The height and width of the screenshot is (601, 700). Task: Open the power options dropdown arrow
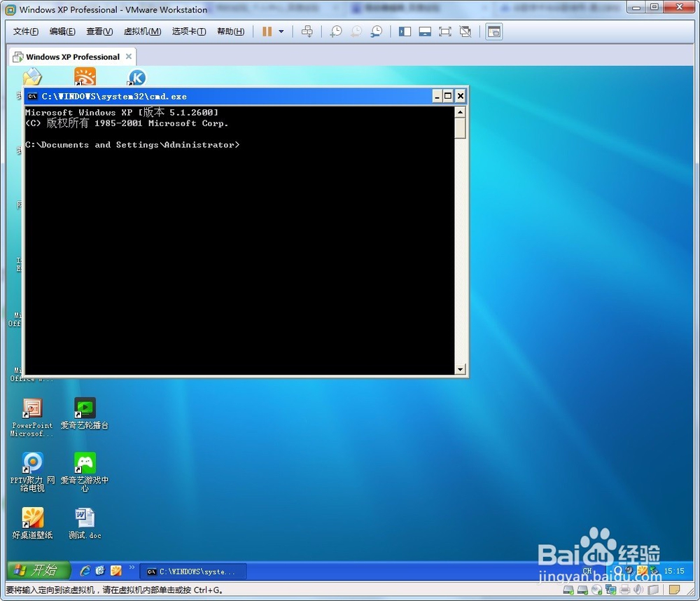click(x=281, y=32)
